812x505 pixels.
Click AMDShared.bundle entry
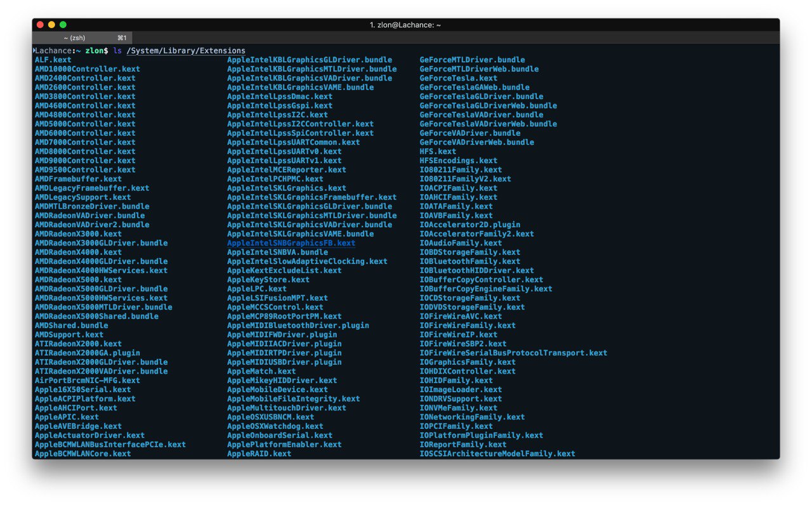click(x=72, y=325)
